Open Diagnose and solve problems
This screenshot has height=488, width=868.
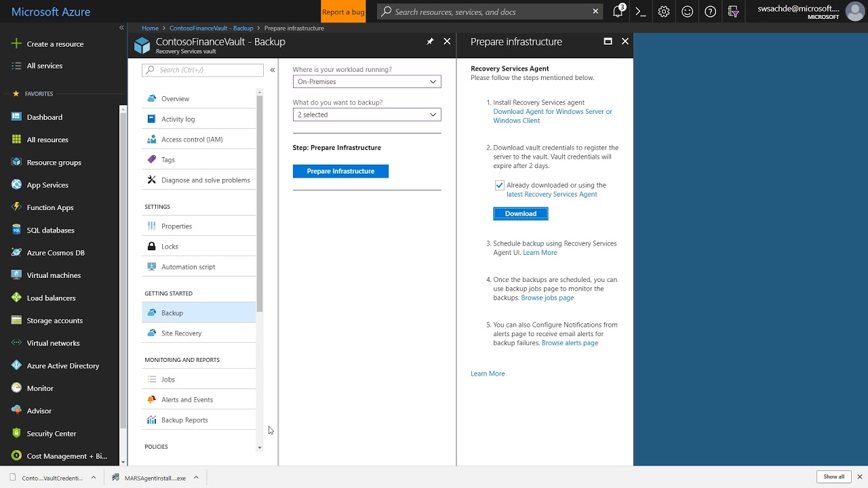coord(199,180)
